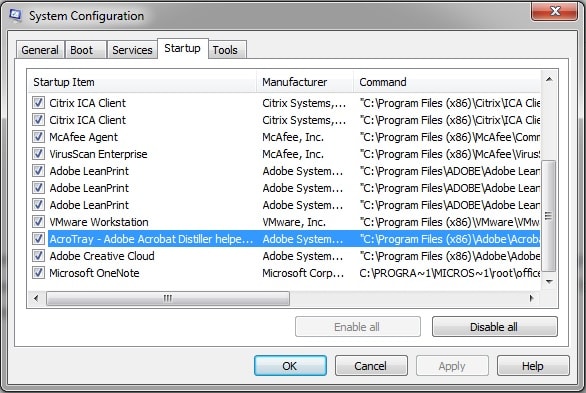Click the horizontal scrollbar thumb

click(x=168, y=298)
